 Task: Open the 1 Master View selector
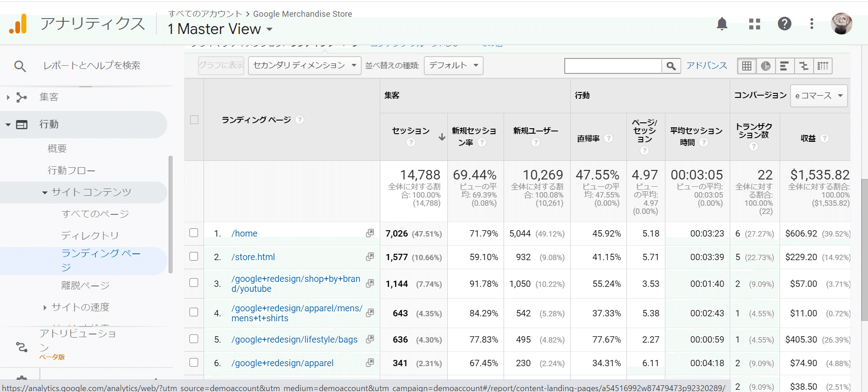(x=220, y=29)
